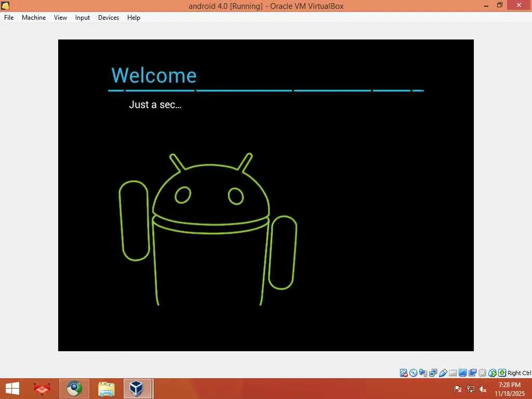Open the Help menu
The image size is (532, 399).
pyautogui.click(x=134, y=18)
